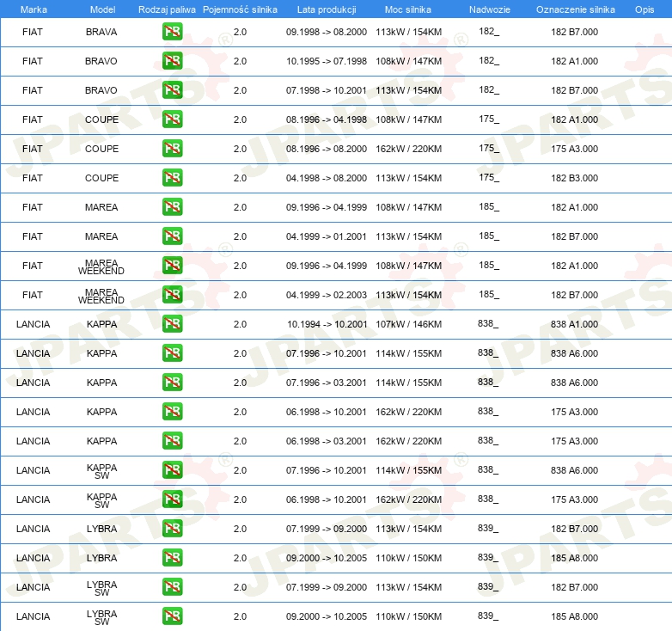Image resolution: width=672 pixels, height=631 pixels.
Task: Click fuel icon for LYBRA 110kW non-SW row
Action: (x=172, y=558)
